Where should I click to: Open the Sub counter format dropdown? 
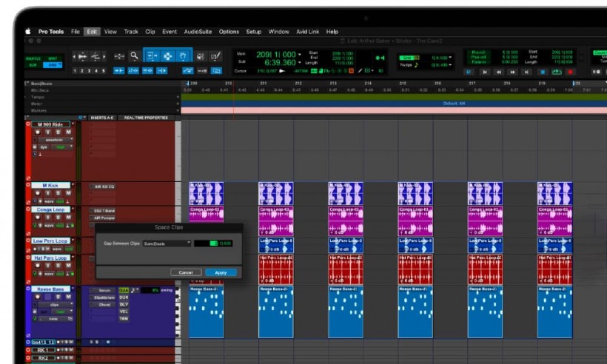pyautogui.click(x=300, y=62)
